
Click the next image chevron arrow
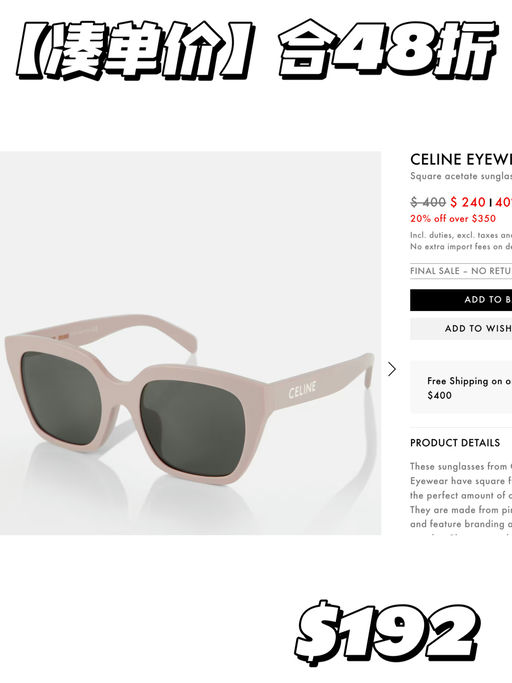pos(392,369)
